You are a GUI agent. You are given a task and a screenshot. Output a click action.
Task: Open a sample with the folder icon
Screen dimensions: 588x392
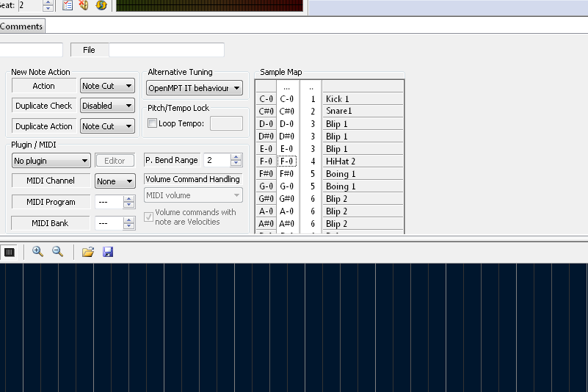click(x=88, y=252)
